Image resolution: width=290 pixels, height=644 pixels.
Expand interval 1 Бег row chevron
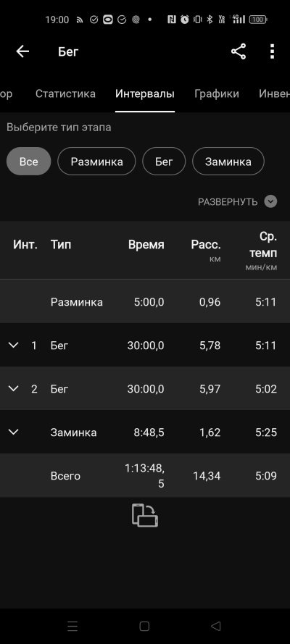click(x=14, y=345)
